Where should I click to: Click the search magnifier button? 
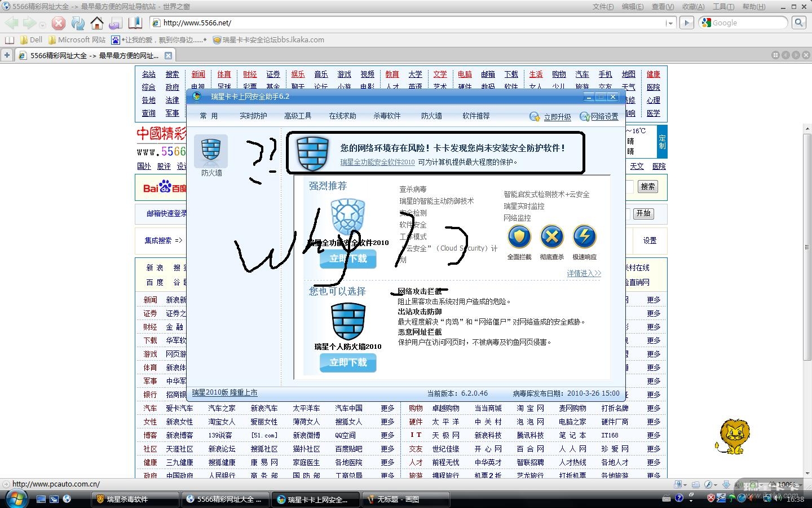point(798,23)
